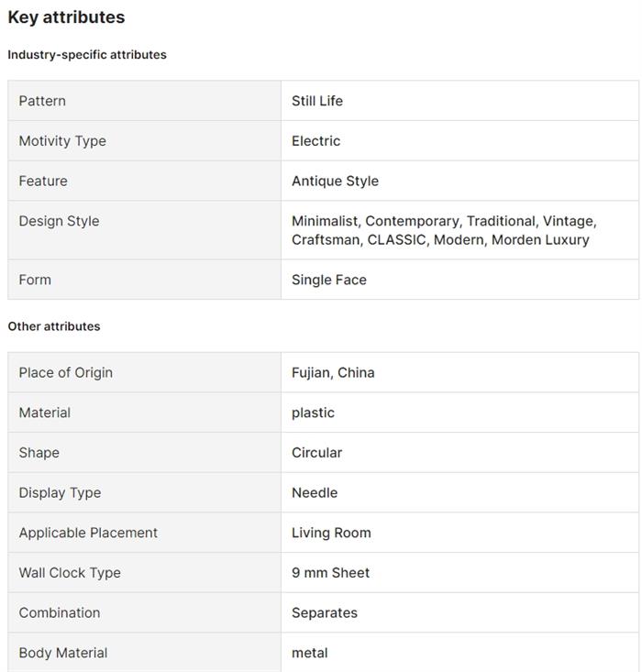Click the Single Face value

tap(329, 281)
